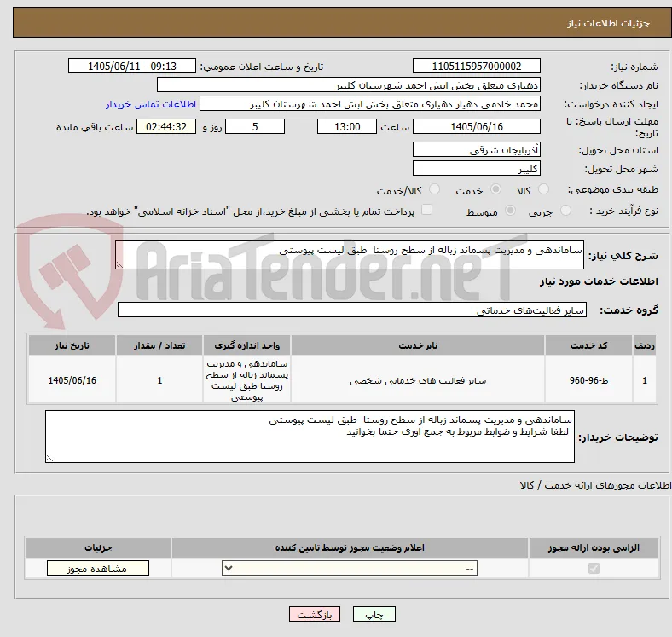Click the need number field 1105115957000002
The width and height of the screenshot is (672, 637).
(476, 66)
